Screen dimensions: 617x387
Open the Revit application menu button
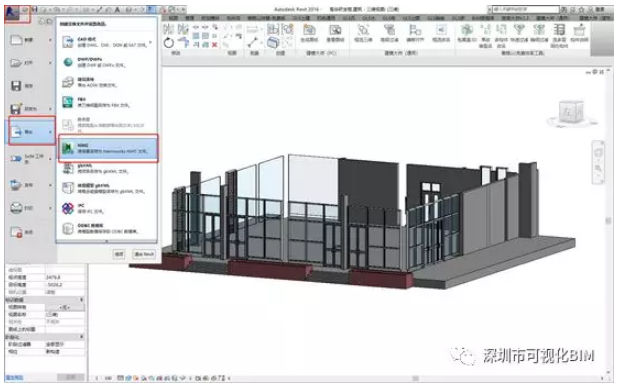click(12, 13)
